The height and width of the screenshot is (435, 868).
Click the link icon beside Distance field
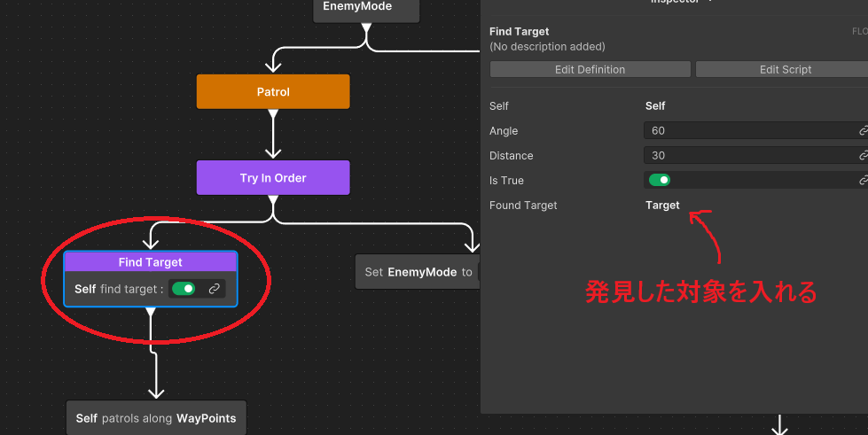coord(863,156)
